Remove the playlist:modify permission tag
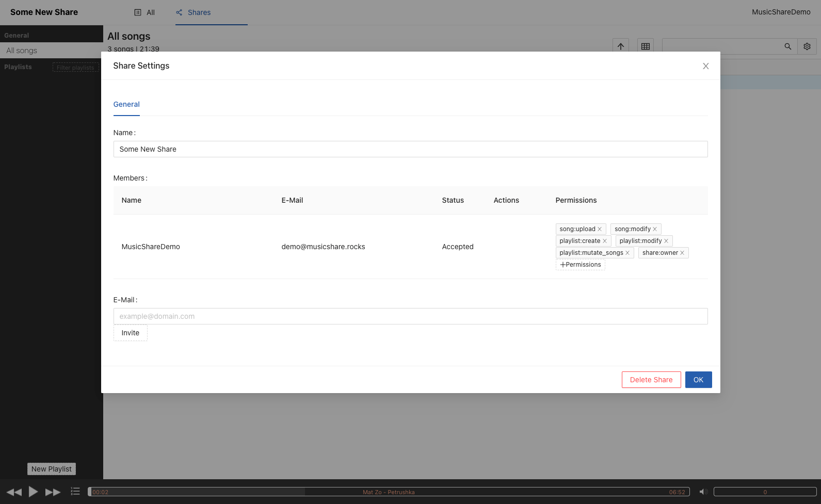 pyautogui.click(x=666, y=241)
